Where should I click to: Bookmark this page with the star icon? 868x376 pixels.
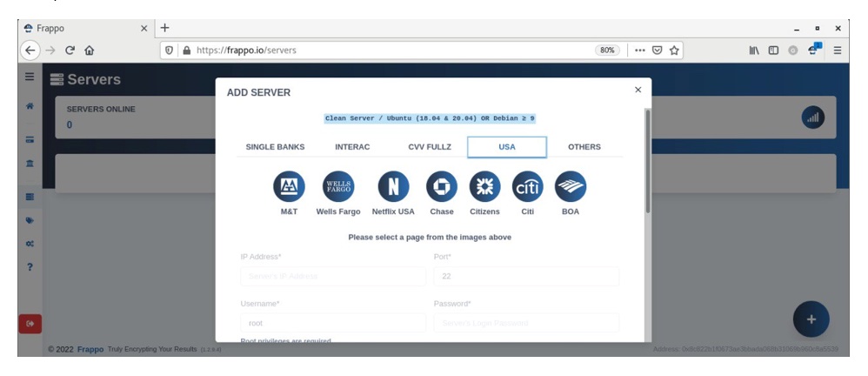[674, 50]
